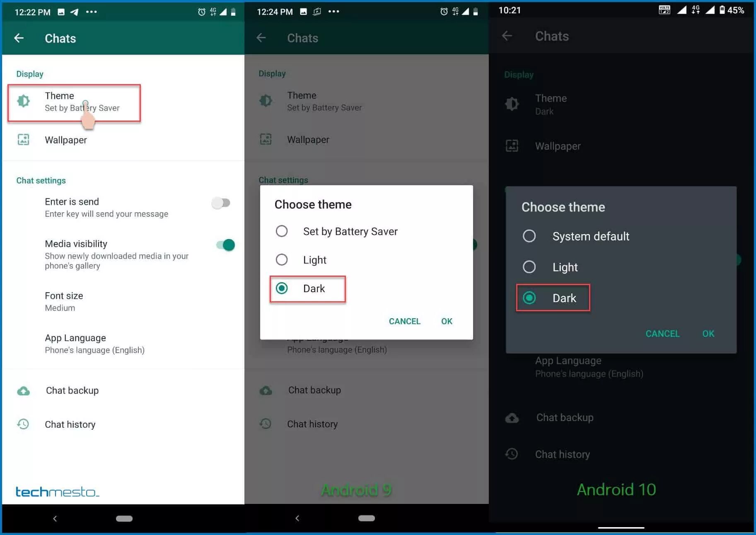The width and height of the screenshot is (756, 535).
Task: Tap the image notification icon in Android 9 status bar
Action: [x=304, y=12]
